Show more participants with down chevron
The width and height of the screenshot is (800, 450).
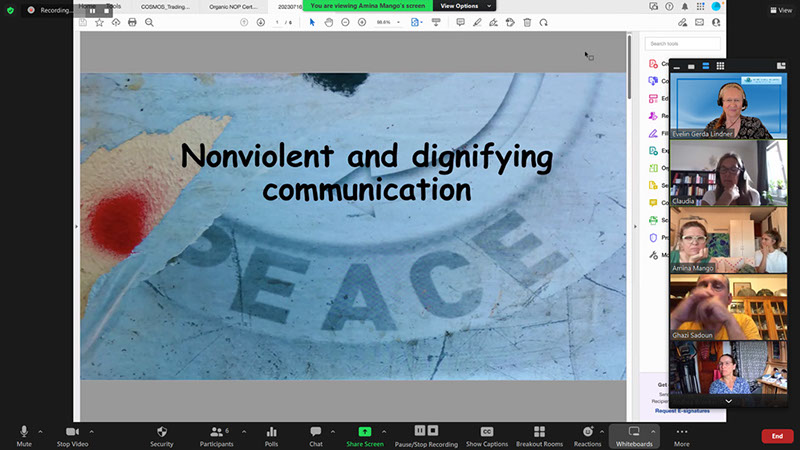tap(728, 402)
